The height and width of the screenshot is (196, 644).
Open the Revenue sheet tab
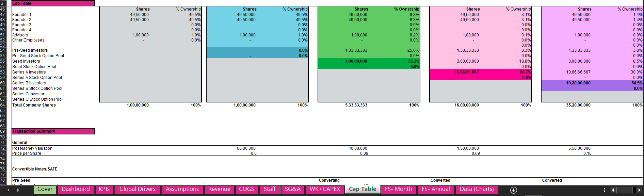219,189
